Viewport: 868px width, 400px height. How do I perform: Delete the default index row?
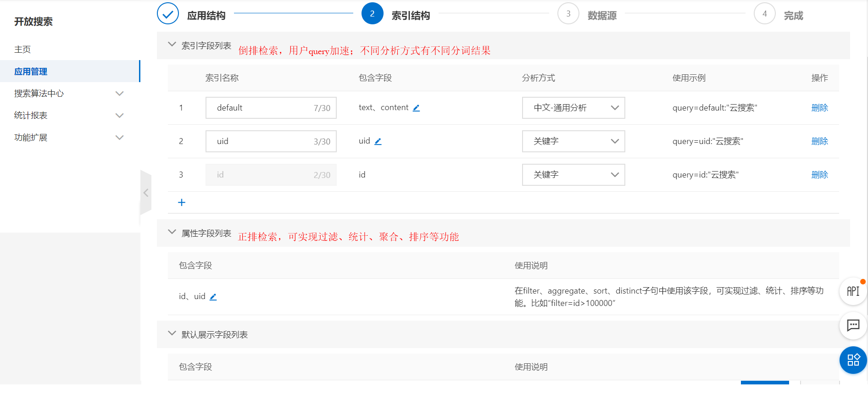[819, 108]
